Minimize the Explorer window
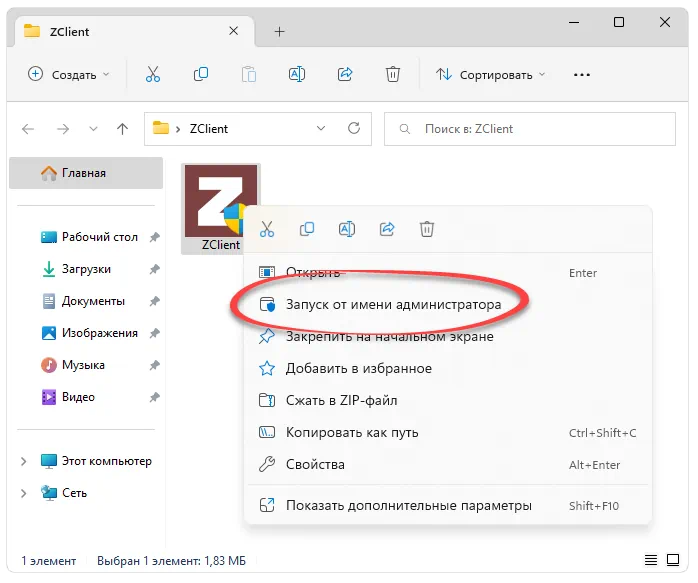The image size is (698, 583). pyautogui.click(x=574, y=22)
